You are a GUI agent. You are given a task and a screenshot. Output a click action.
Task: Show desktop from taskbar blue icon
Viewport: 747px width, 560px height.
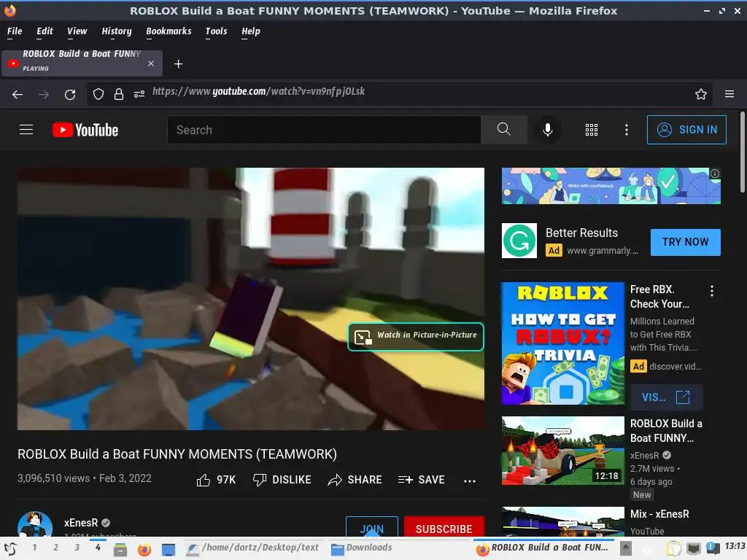point(169,549)
